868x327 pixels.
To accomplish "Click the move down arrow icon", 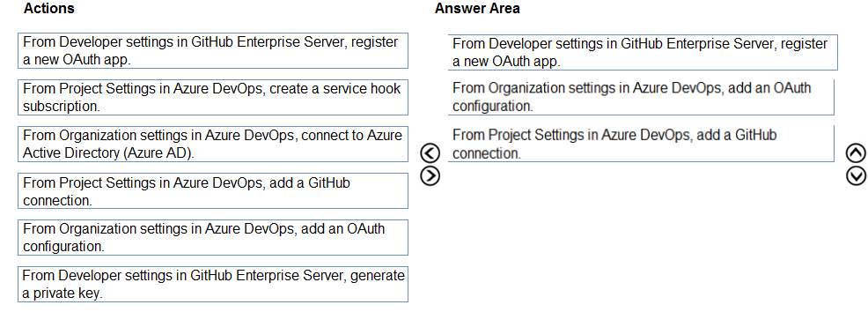I will click(x=856, y=175).
